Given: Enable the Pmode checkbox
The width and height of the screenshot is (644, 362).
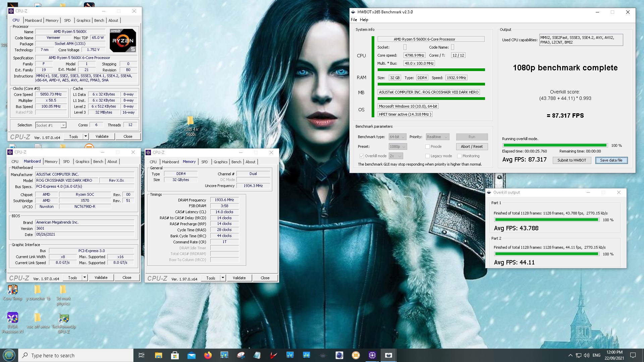Looking at the screenshot, I should 427,146.
